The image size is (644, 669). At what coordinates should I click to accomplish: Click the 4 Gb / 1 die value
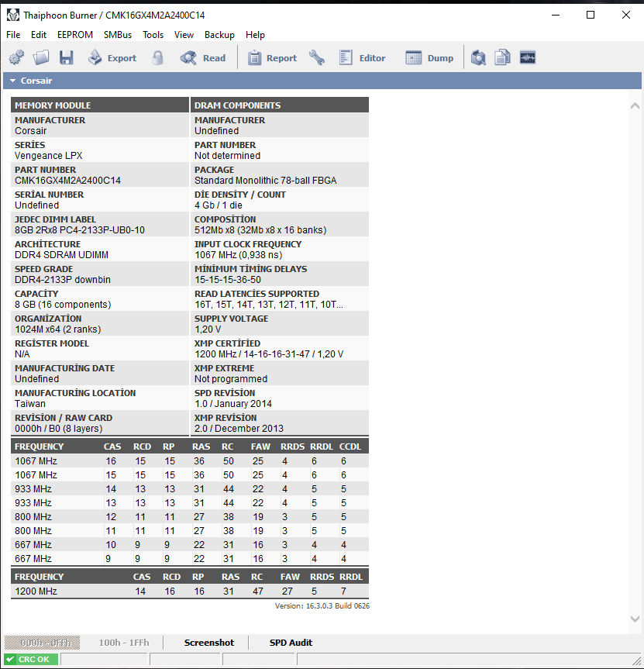point(219,205)
